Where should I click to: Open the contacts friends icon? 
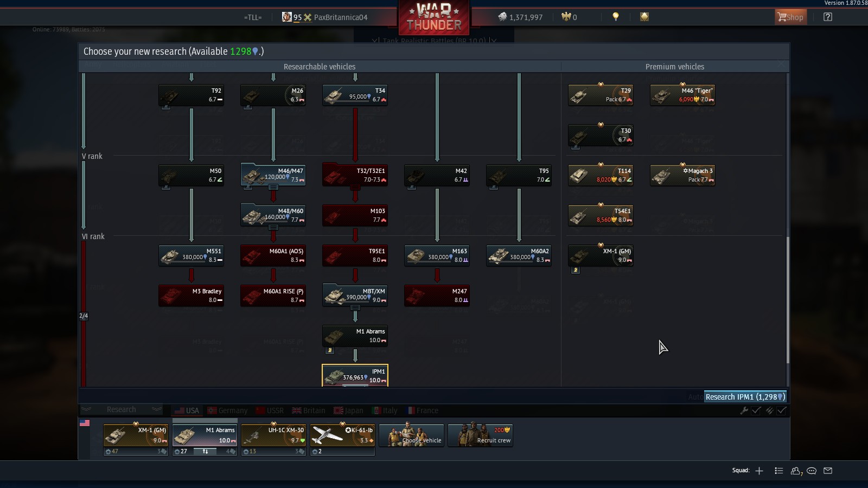[796, 471]
